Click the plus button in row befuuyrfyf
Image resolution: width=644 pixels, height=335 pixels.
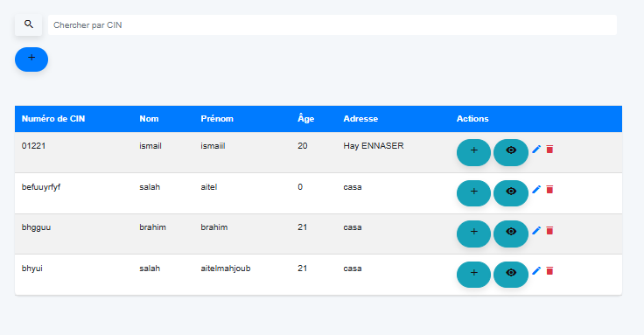point(473,193)
